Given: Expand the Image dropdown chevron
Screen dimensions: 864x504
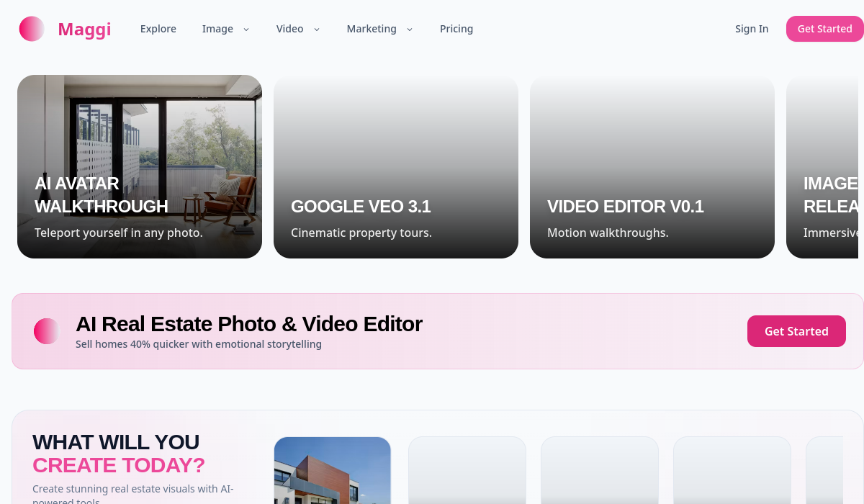Looking at the screenshot, I should tap(246, 30).
